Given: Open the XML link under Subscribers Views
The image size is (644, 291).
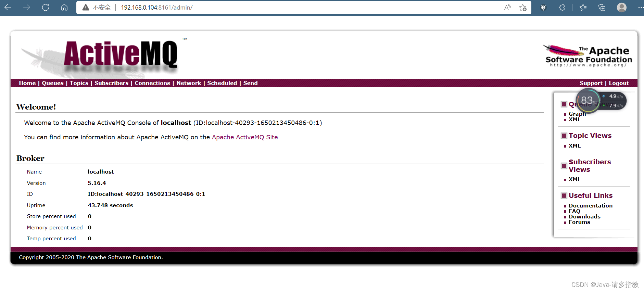Looking at the screenshot, I should coord(574,179).
